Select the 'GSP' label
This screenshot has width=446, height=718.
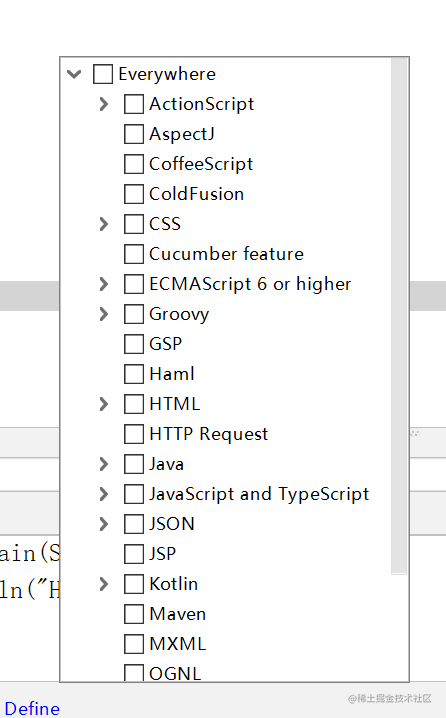click(165, 344)
